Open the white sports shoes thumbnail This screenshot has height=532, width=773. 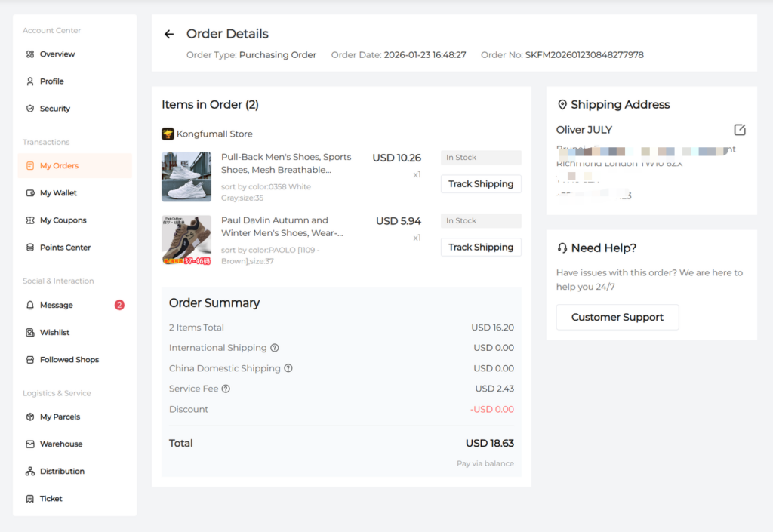pos(186,177)
